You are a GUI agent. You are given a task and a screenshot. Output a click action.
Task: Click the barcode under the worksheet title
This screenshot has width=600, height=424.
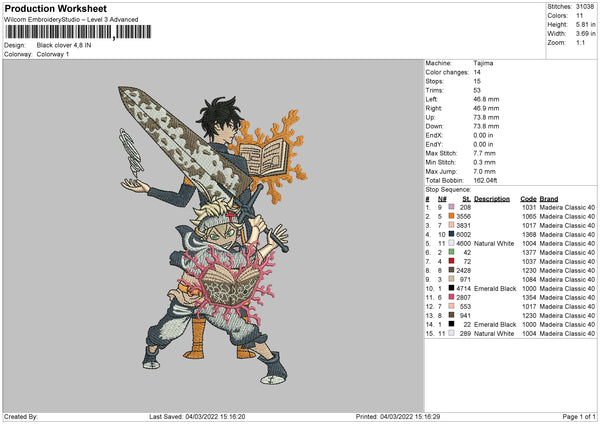(78, 32)
